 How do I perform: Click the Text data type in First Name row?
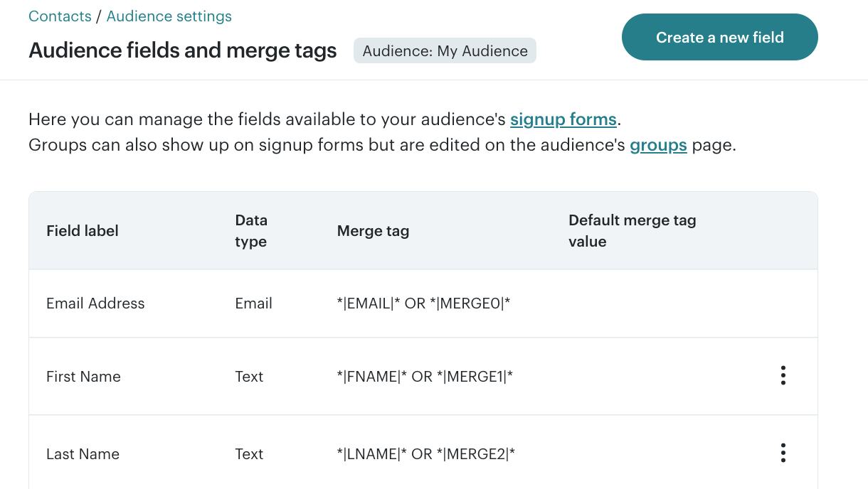[x=249, y=377]
